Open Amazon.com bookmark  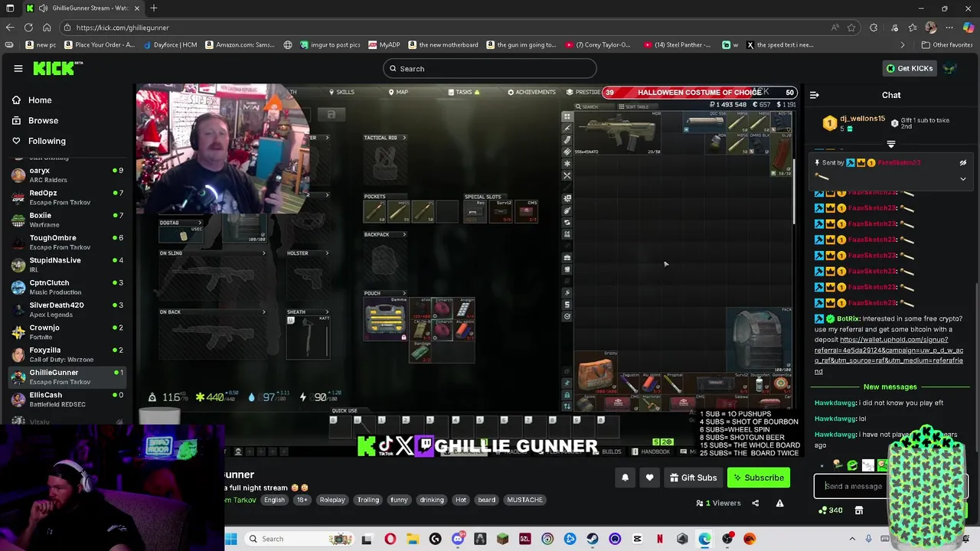[240, 44]
